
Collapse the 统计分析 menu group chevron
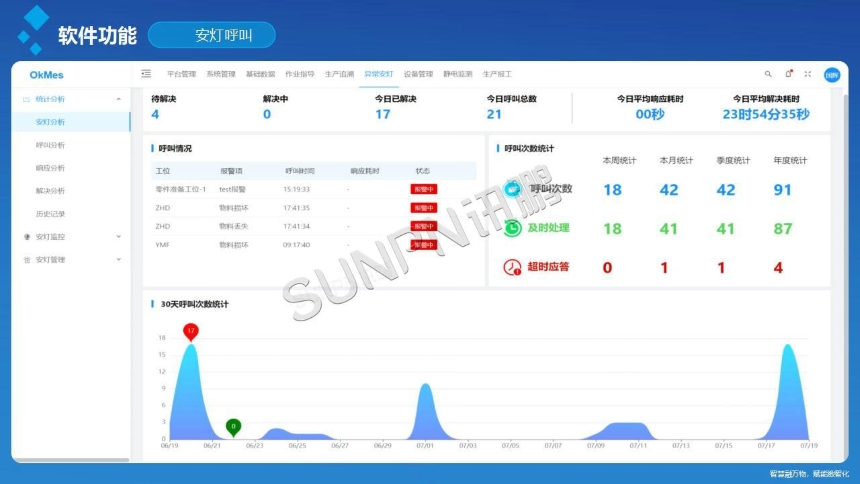click(118, 99)
